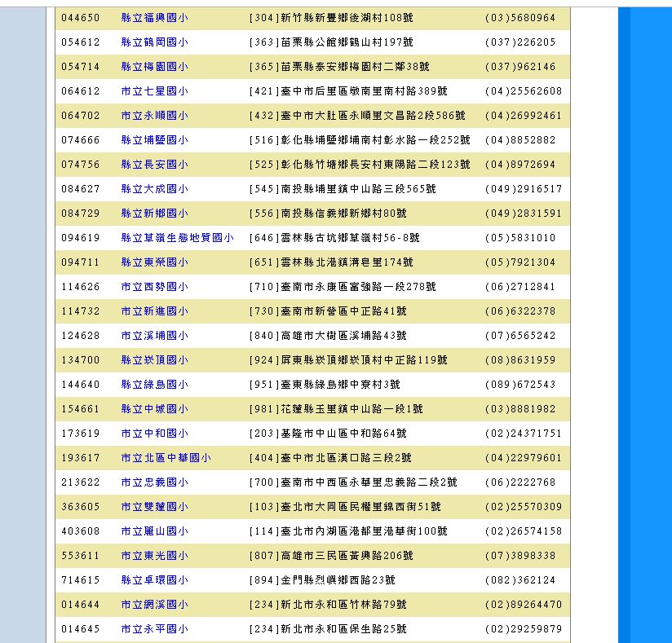Select school code 714615
This screenshot has width=672, height=643.
pyautogui.click(x=81, y=580)
